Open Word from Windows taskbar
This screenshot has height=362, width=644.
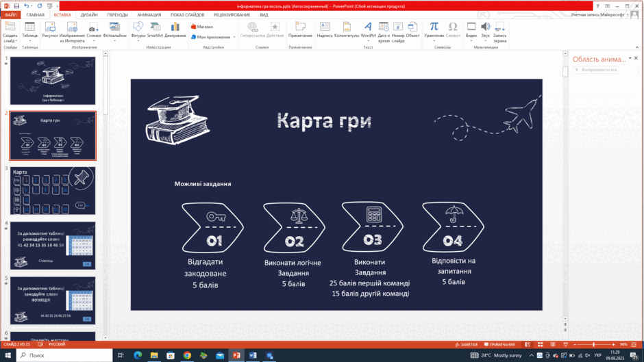[x=253, y=355]
